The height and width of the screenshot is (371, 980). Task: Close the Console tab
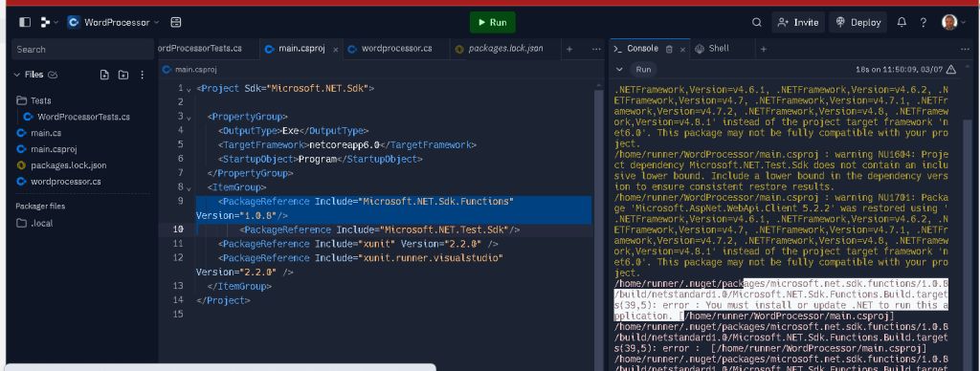682,50
